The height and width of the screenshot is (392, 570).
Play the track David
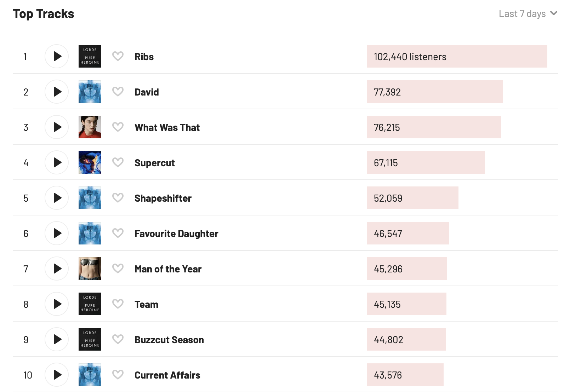click(x=57, y=92)
